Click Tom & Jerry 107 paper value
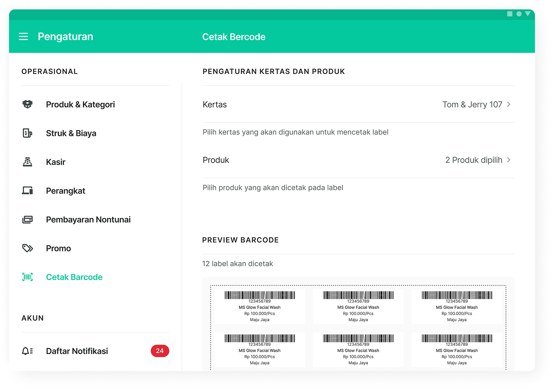Viewport: 556px width, 392px height. (x=472, y=104)
